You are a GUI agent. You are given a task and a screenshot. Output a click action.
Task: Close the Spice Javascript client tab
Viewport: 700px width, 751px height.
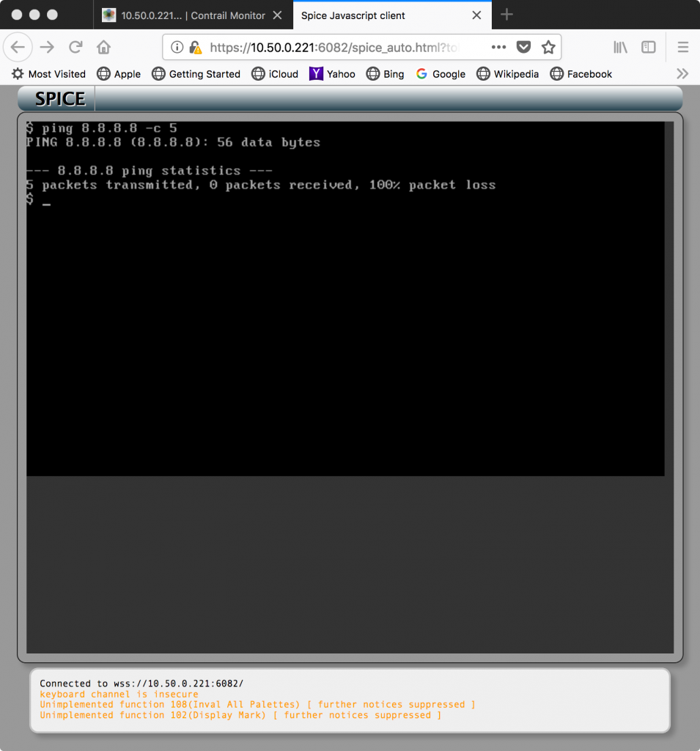476,15
